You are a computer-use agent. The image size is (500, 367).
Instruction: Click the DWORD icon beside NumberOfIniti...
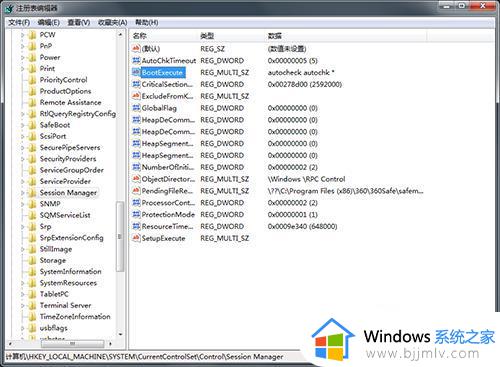point(136,167)
